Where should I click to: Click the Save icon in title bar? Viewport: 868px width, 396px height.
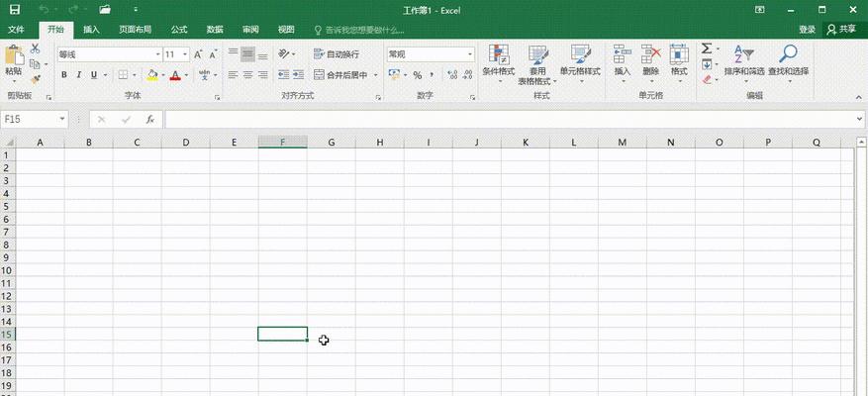point(15,10)
